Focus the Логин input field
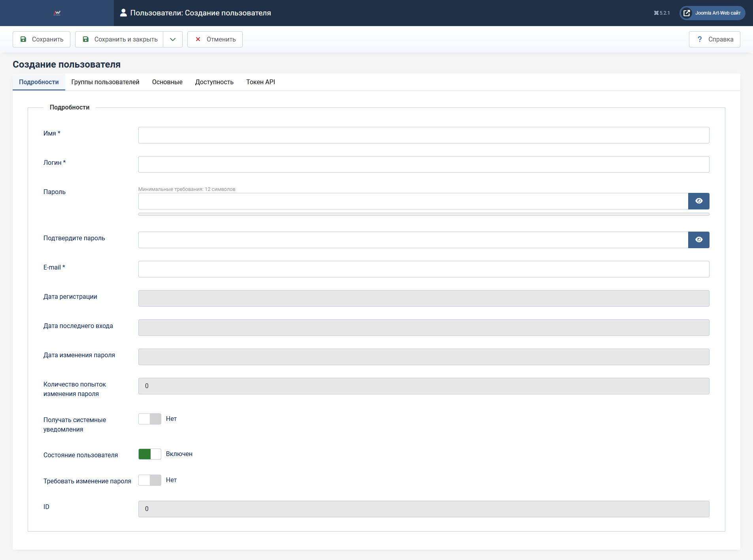753x560 pixels. click(x=424, y=164)
